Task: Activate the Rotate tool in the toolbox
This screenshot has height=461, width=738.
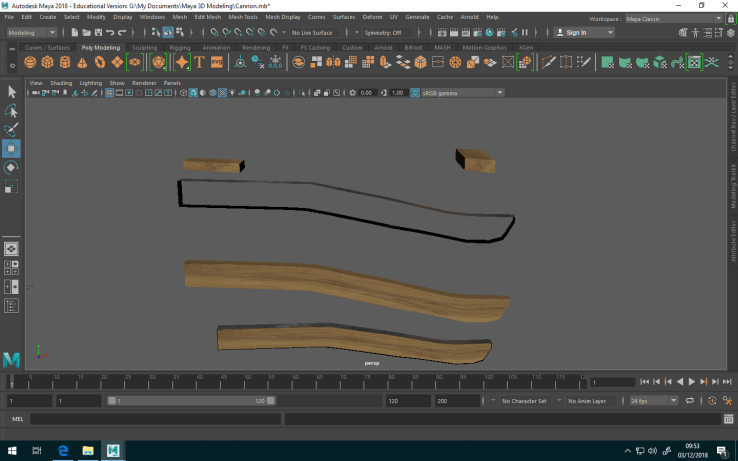Action: click(11, 168)
